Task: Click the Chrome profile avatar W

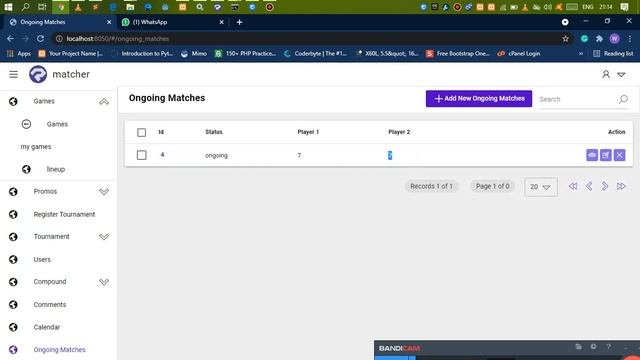Action: coord(614,38)
